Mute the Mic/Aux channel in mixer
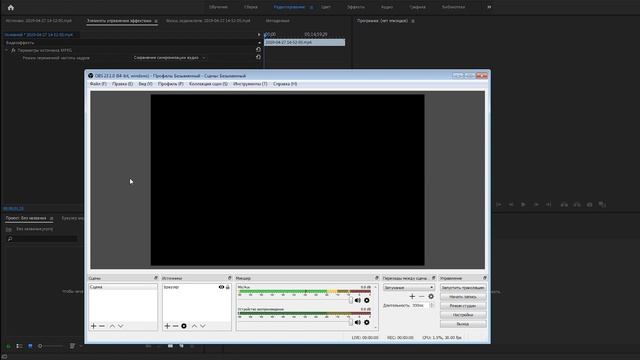 (x=358, y=300)
